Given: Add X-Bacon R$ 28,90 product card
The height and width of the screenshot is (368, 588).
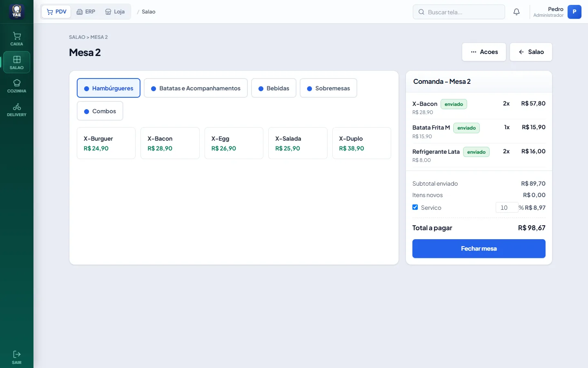Looking at the screenshot, I should click(170, 143).
